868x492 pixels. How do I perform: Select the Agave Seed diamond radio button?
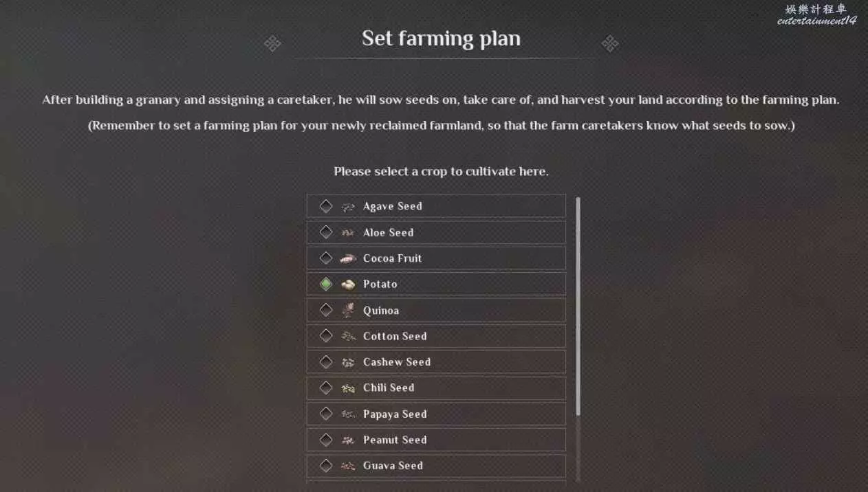pyautogui.click(x=326, y=206)
